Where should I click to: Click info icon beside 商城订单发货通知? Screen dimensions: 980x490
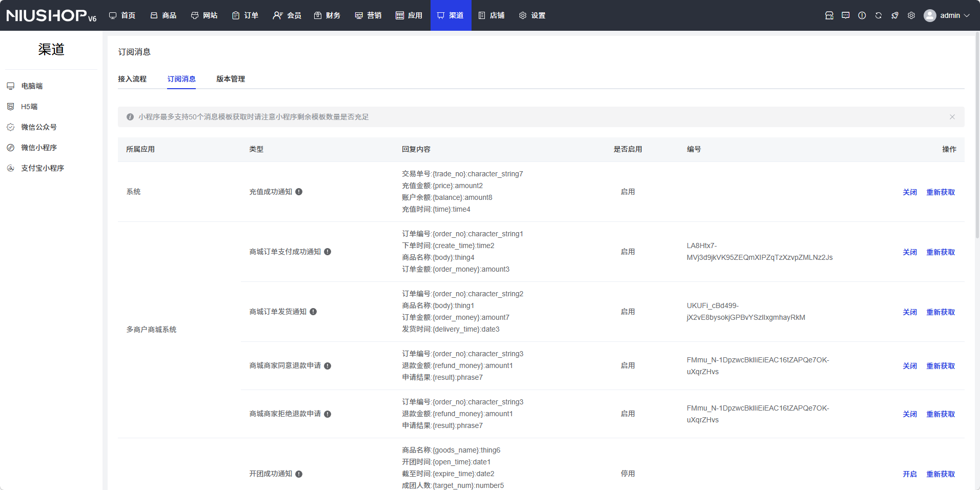tap(313, 312)
